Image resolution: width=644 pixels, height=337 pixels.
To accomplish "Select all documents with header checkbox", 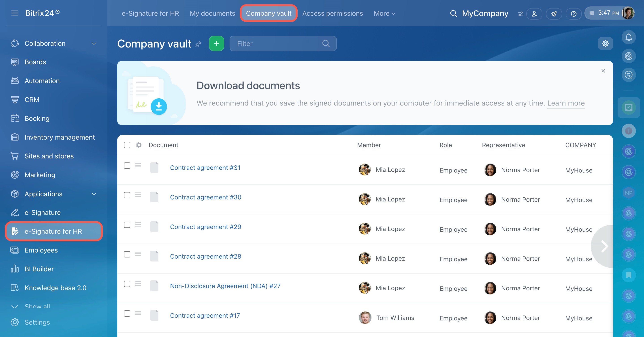I will tap(127, 145).
